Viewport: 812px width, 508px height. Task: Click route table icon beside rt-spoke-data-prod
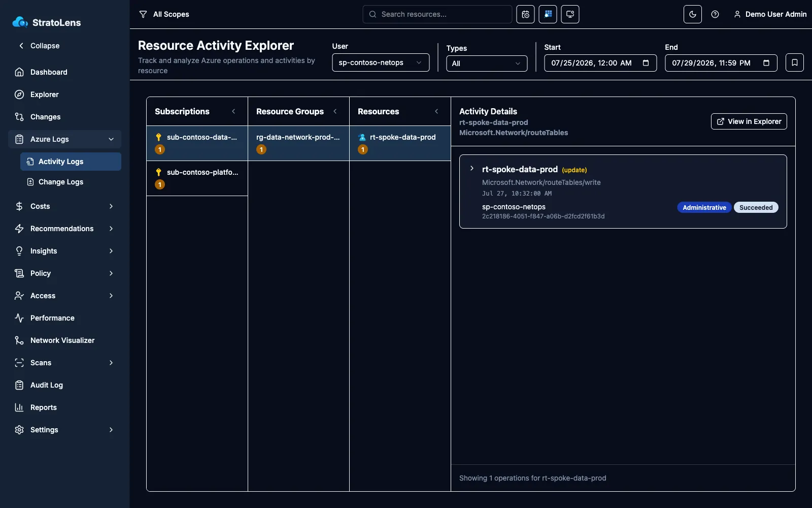362,137
